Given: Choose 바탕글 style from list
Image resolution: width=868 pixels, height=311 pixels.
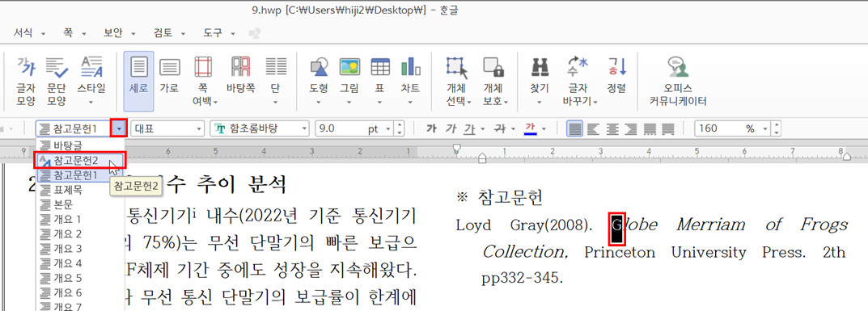Looking at the screenshot, I should (80, 146).
